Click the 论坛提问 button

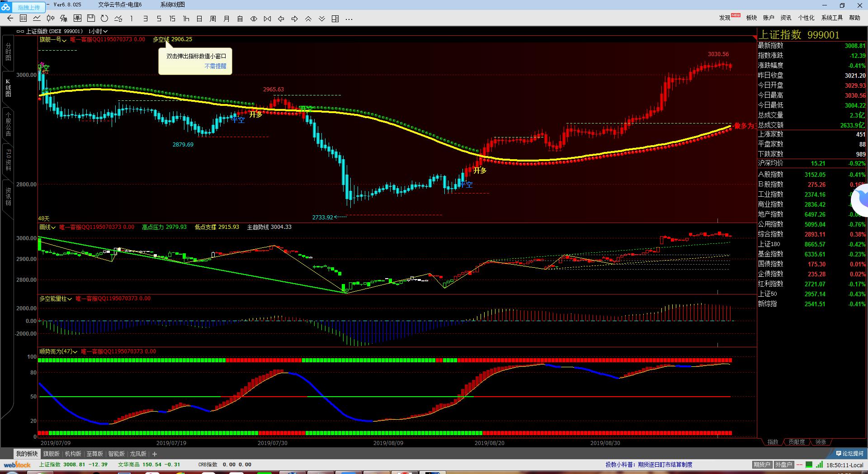[849, 453]
